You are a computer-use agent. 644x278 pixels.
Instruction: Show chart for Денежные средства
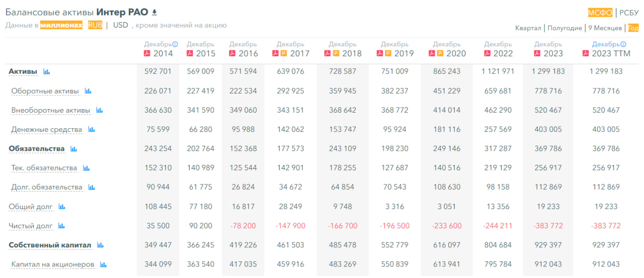point(92,130)
